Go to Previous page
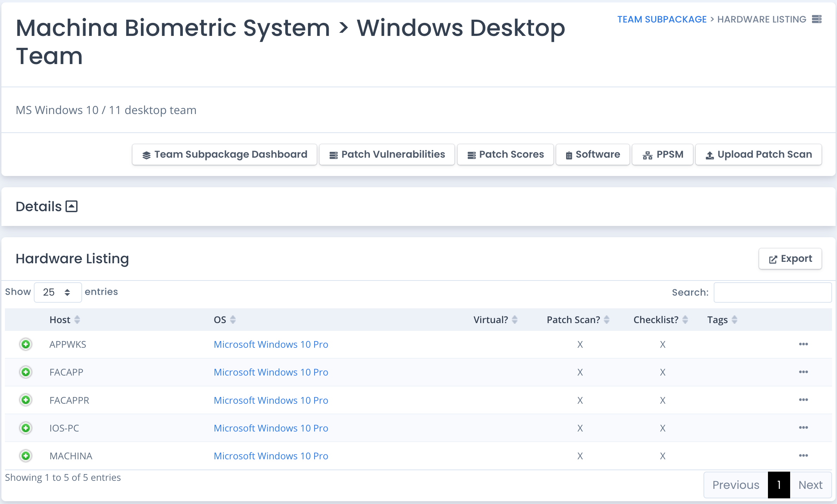Screen dimensions: 837x504 (736, 485)
